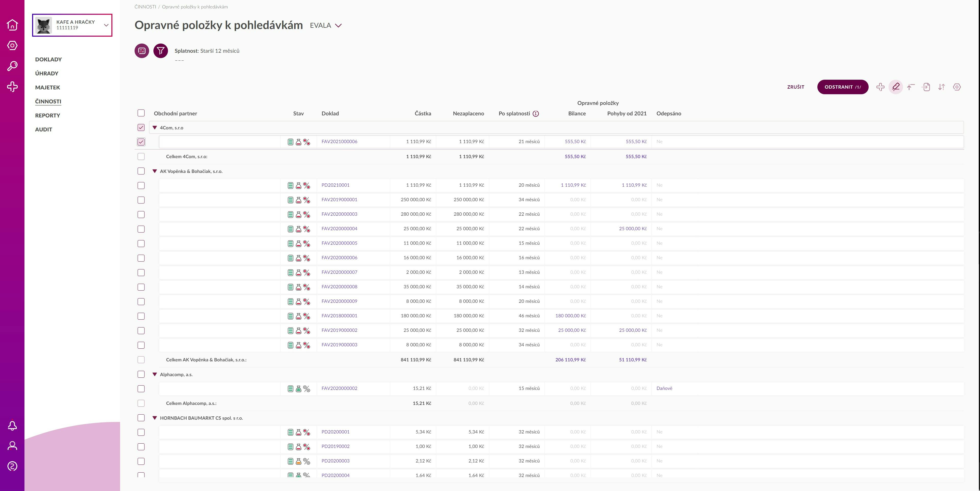Open the DOKLADY menu
980x491 pixels.
click(x=48, y=59)
